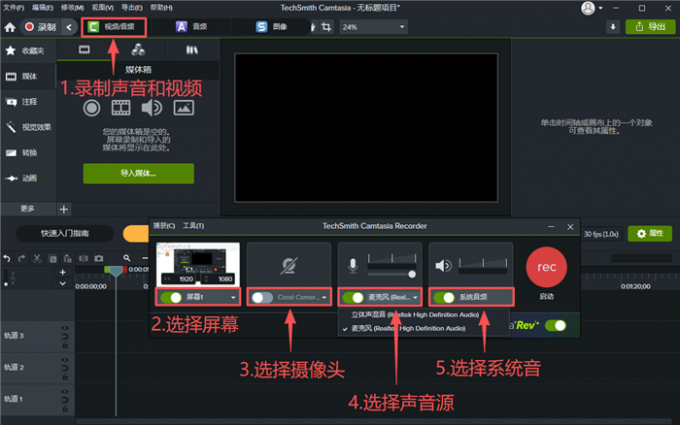This screenshot has width=680, height=425.
Task: Open the 修改(M) menu
Action: 72,8
